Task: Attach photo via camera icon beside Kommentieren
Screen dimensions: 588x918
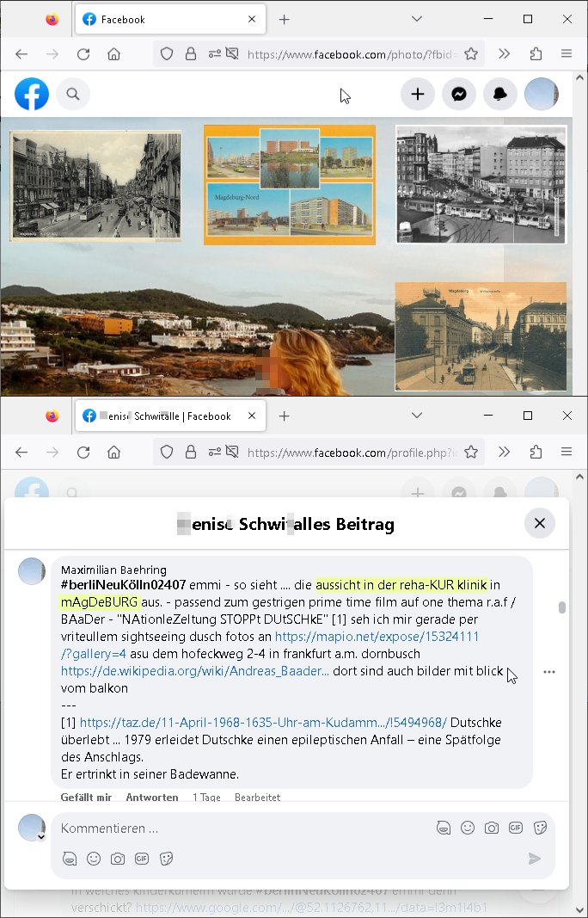Action: click(492, 828)
